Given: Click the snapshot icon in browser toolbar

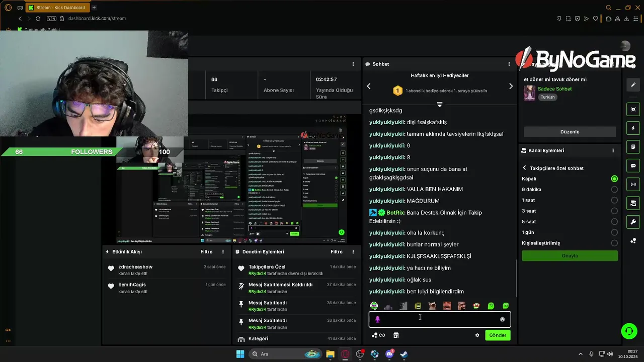Looking at the screenshot, I should pyautogui.click(x=568, y=19).
